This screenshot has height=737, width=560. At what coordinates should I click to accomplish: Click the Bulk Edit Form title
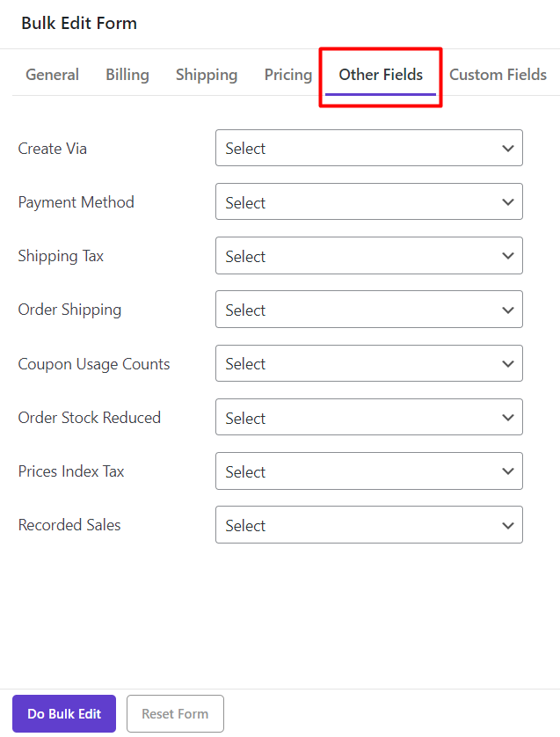[79, 24]
